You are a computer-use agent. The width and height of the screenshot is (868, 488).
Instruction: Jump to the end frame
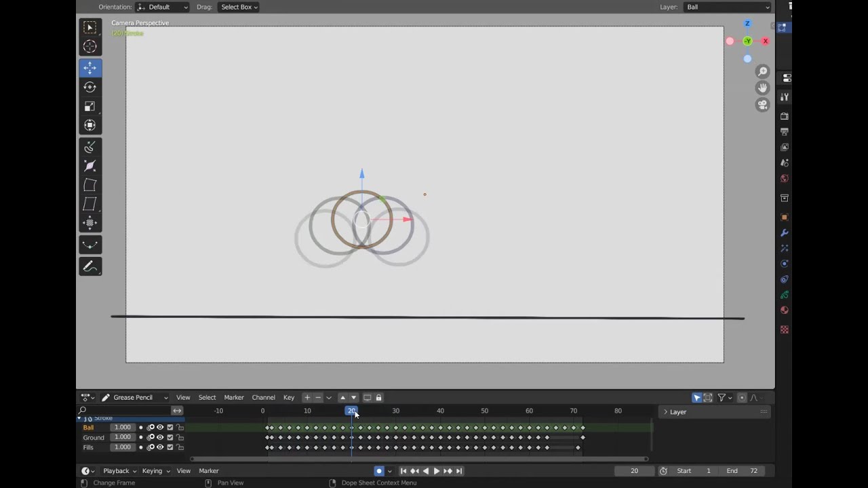pos(459,471)
